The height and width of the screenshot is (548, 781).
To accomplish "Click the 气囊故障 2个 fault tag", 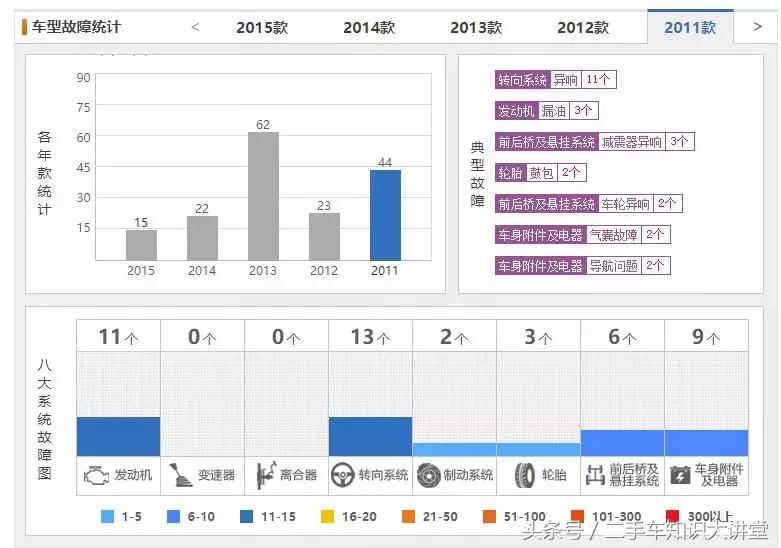I will coord(583,235).
